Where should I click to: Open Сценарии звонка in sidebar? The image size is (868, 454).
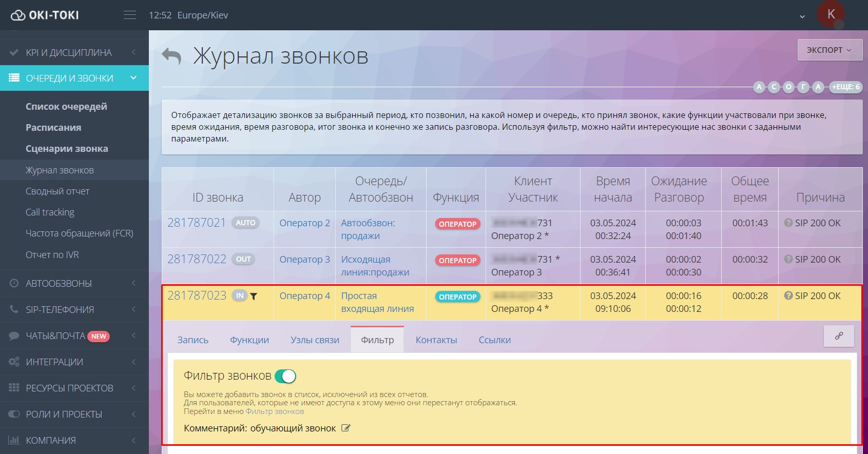coord(67,148)
